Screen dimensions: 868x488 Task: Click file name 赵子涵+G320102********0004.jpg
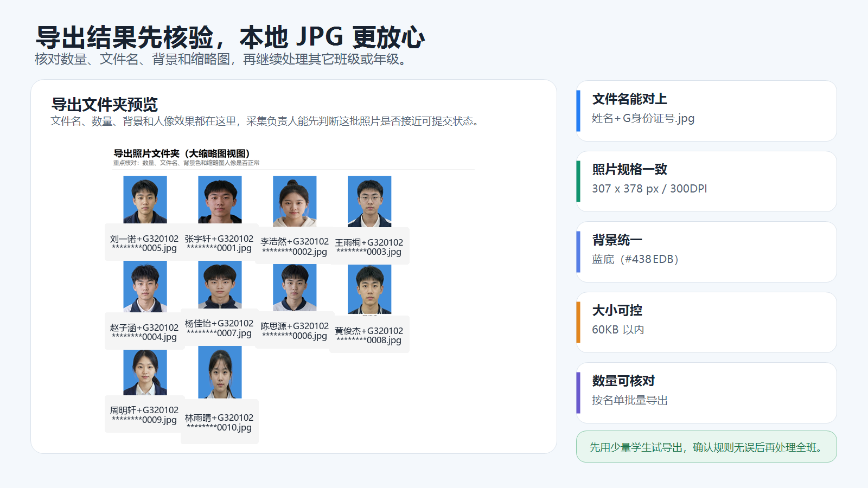(x=144, y=332)
